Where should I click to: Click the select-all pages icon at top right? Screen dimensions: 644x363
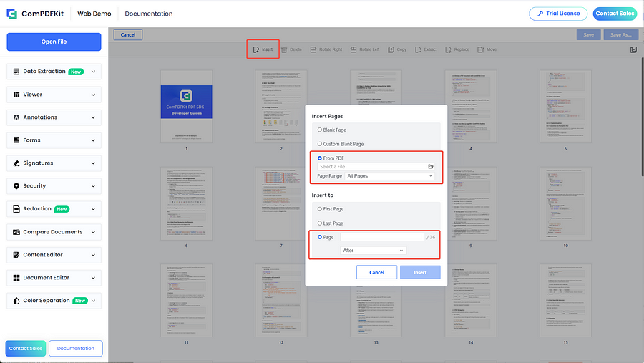(633, 49)
